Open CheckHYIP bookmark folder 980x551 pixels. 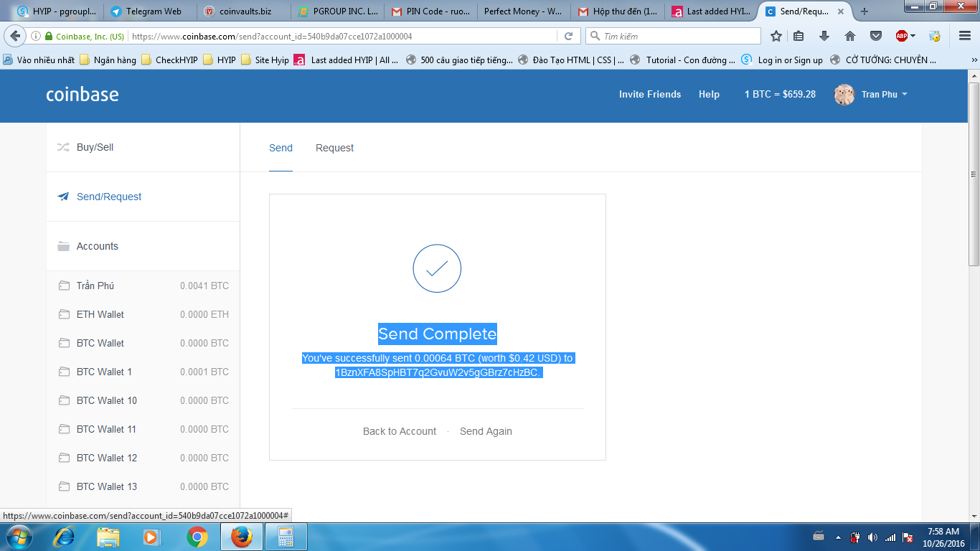(x=170, y=60)
